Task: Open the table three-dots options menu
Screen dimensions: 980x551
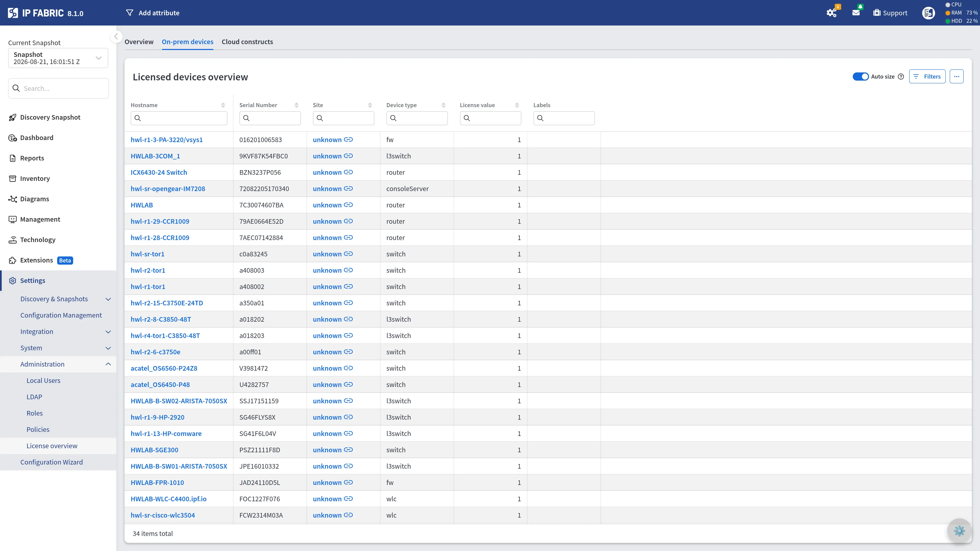Action: (957, 77)
